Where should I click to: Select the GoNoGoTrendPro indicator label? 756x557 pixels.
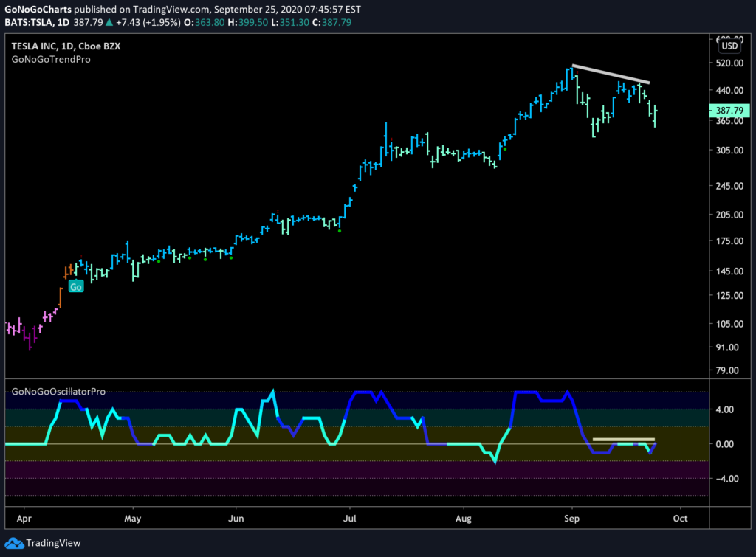(x=51, y=59)
